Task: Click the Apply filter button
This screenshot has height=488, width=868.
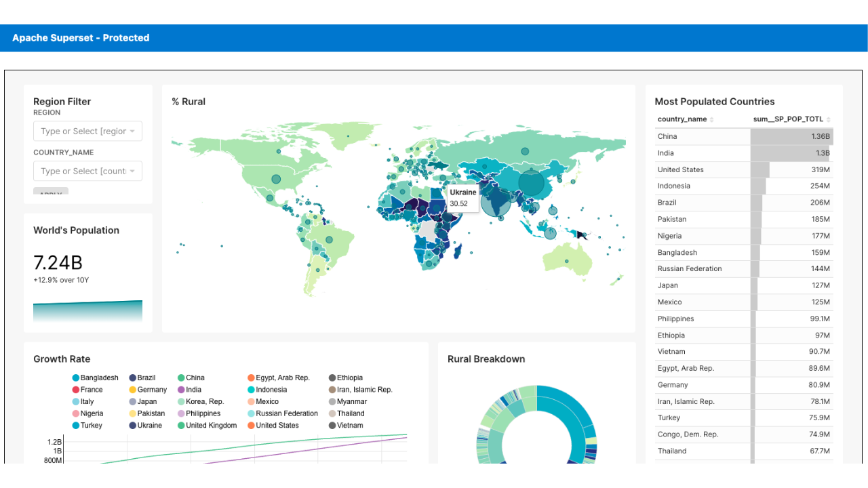Action: (x=51, y=192)
